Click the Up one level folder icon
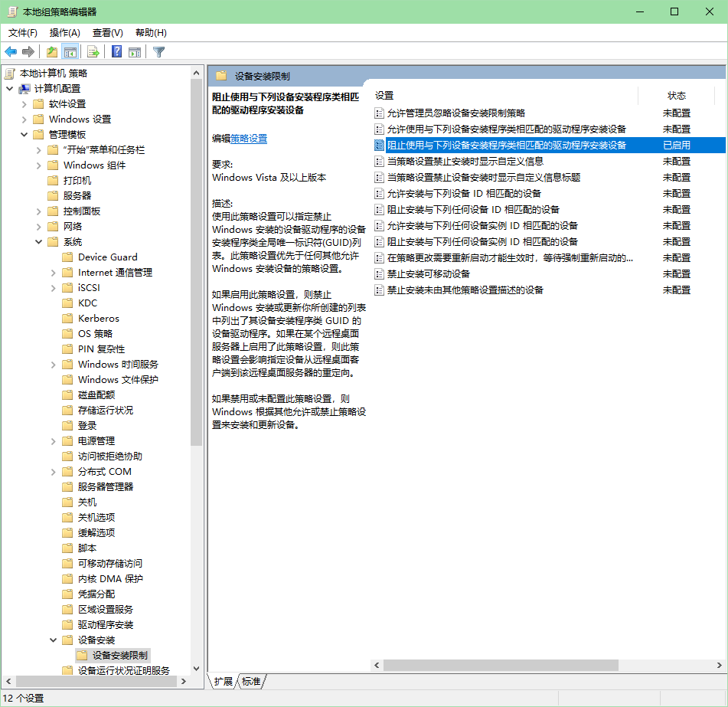 52,51
